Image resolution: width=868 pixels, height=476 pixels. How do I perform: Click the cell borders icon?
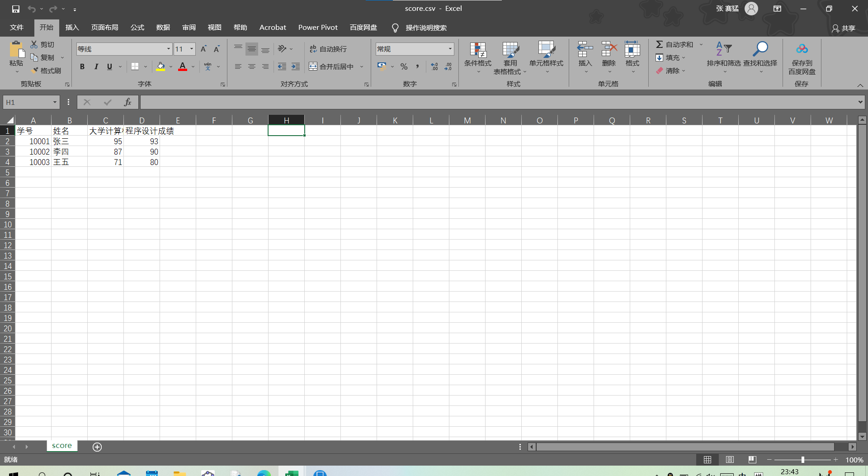point(135,66)
